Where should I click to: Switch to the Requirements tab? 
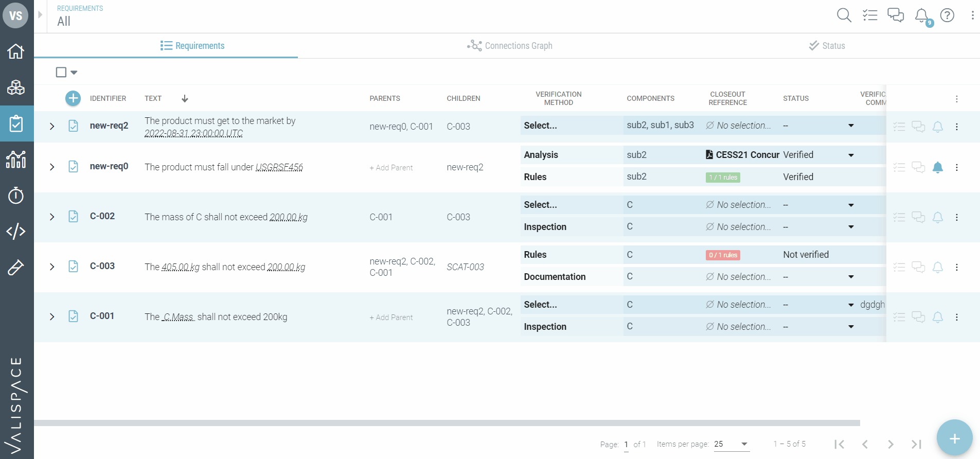(192, 46)
